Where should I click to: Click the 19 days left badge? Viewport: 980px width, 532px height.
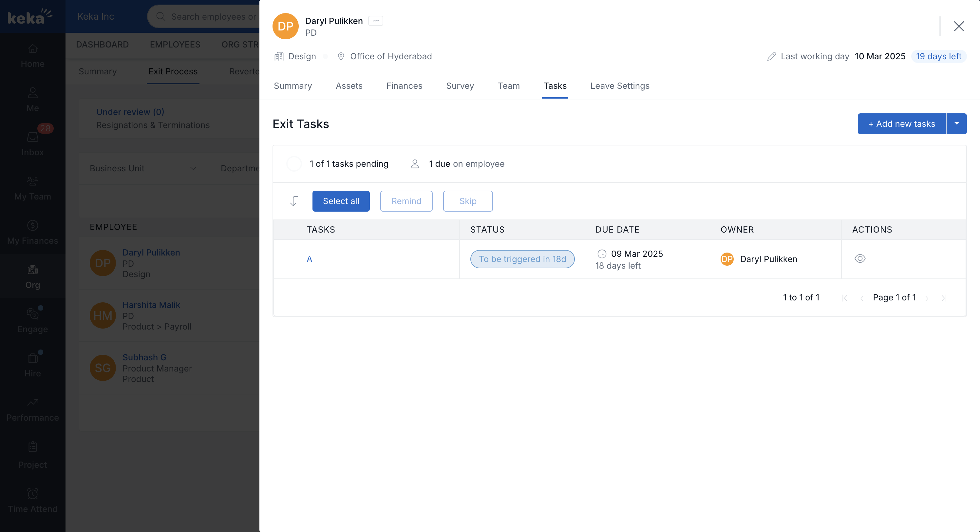(x=938, y=56)
